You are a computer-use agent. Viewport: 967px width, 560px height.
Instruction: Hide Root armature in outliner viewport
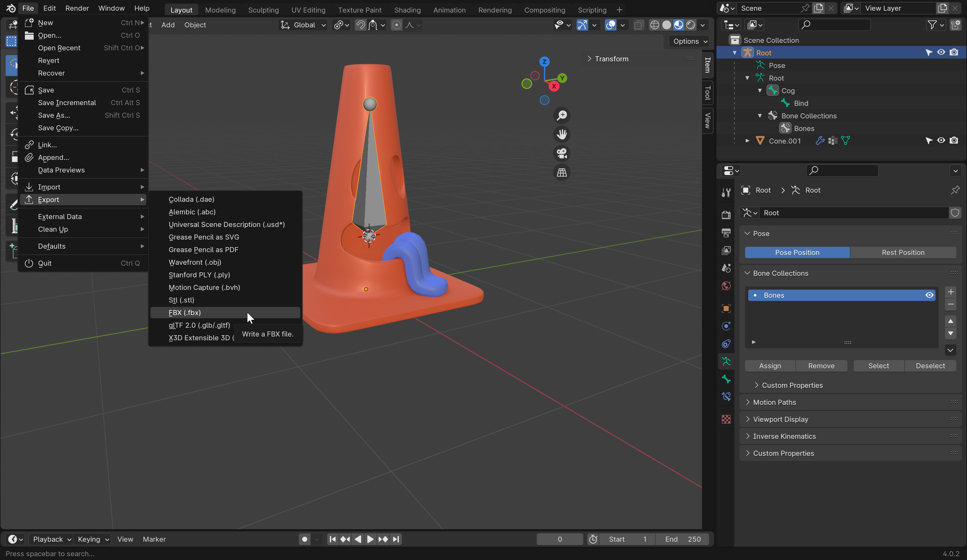click(x=941, y=52)
